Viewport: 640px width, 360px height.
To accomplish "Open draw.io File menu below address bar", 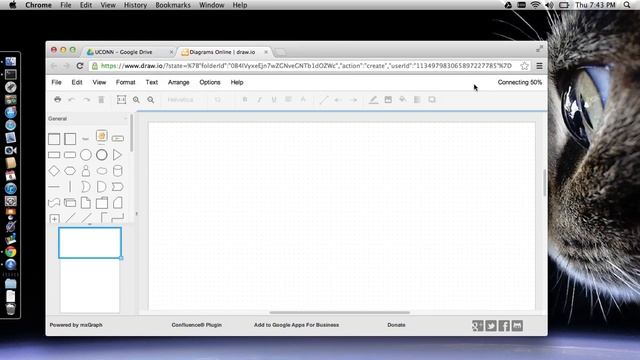I will pos(56,82).
